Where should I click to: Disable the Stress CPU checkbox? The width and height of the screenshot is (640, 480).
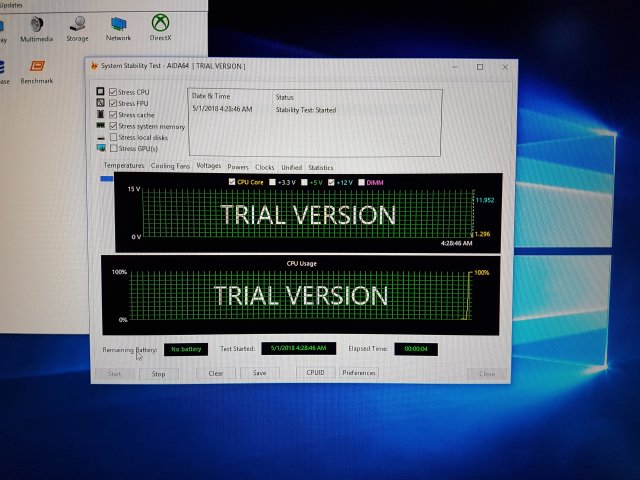coord(113,92)
